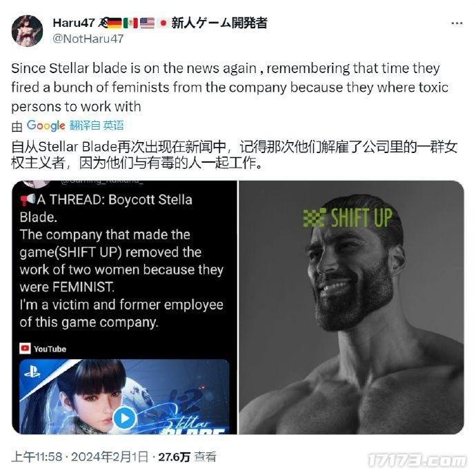
Task: Click the translated Chinese tweet text
Action: tap(234, 154)
